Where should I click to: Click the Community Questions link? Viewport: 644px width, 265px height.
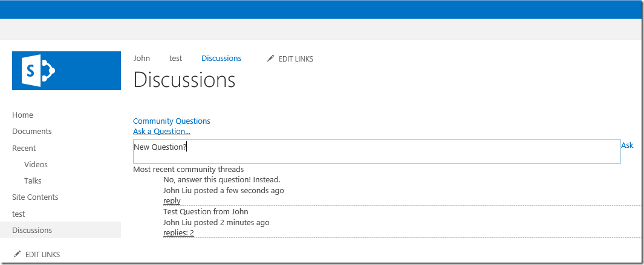pos(172,121)
